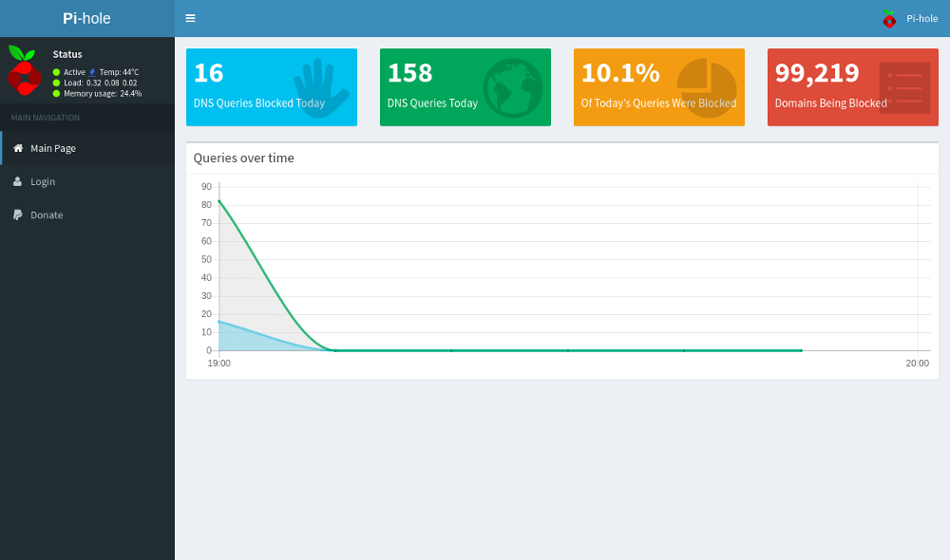Screen dimensions: 950x560
Task: Click the 99,219 Domains Being Blocked number
Action: tap(817, 73)
